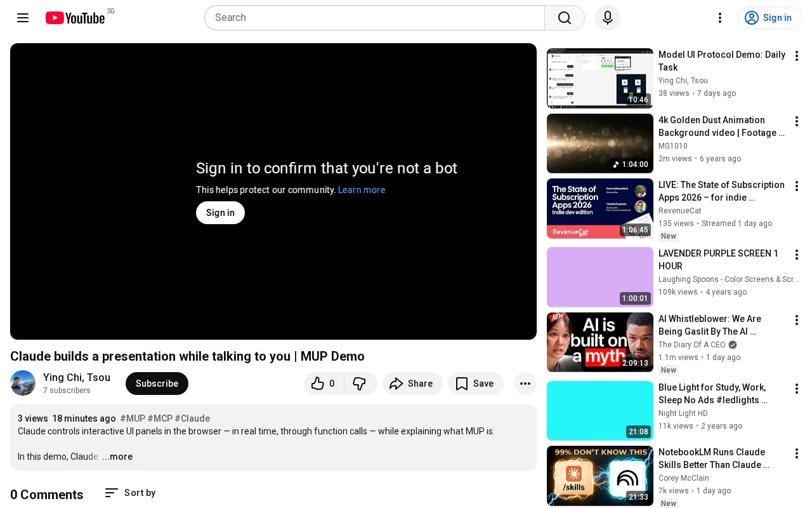Screen dimensions: 812x508
Task: Open the #MUP hashtag
Action: pos(133,418)
